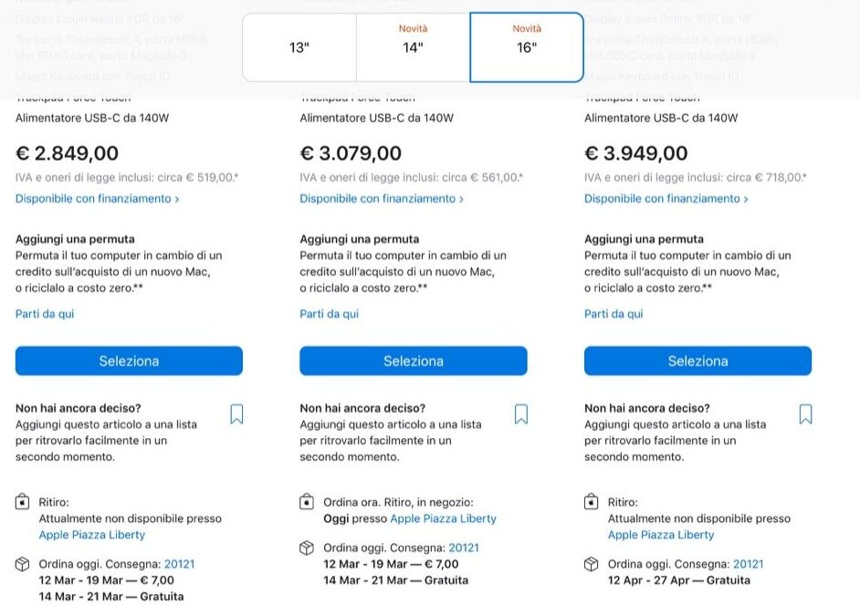860x616 pixels.
Task: Click the delivery box icon in third column
Action: (592, 564)
